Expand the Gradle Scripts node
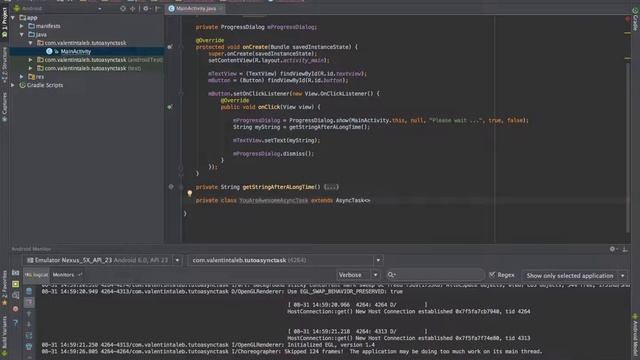Image resolution: width=640 pixels, height=360 pixels. [13, 85]
